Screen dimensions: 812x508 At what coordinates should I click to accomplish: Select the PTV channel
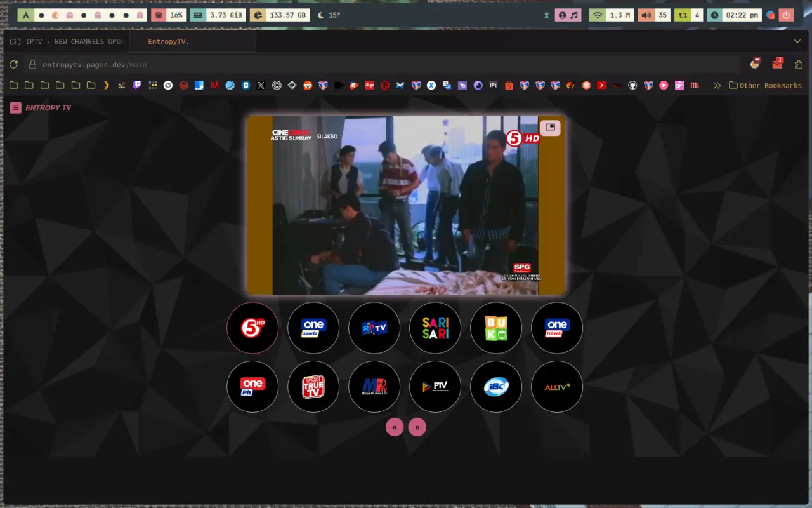[x=435, y=387]
